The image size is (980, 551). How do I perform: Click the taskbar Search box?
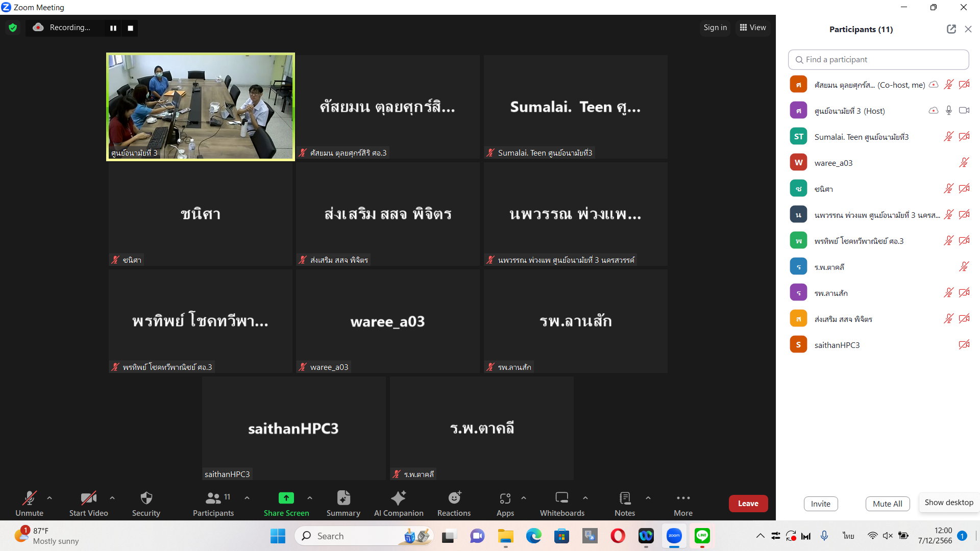(364, 536)
